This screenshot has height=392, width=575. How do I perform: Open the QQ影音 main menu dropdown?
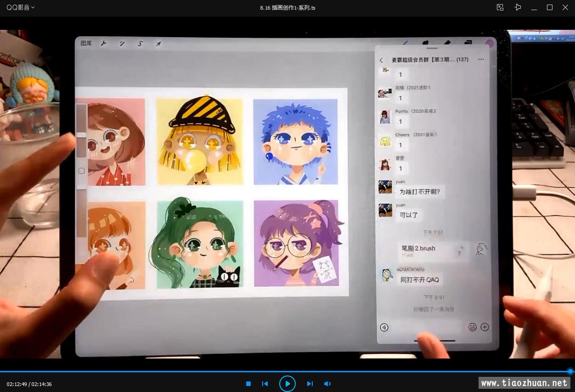point(20,7)
